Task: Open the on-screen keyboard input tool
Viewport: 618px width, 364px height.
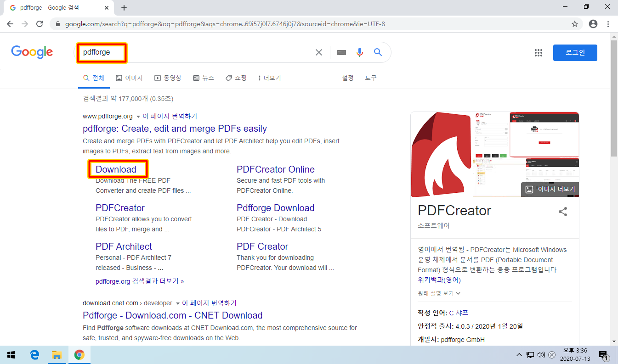Action: (x=341, y=52)
